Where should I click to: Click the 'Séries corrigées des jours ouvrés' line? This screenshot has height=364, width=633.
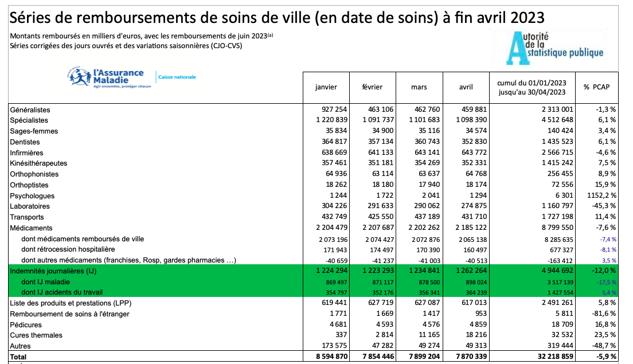click(126, 46)
